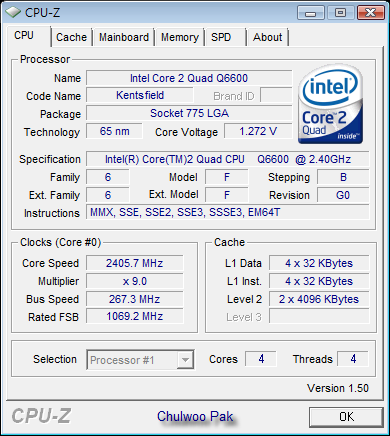Click the Name field Intel Core 2 Quad Q6600
Image resolution: width=390 pixels, height=436 pixels.
click(x=189, y=78)
